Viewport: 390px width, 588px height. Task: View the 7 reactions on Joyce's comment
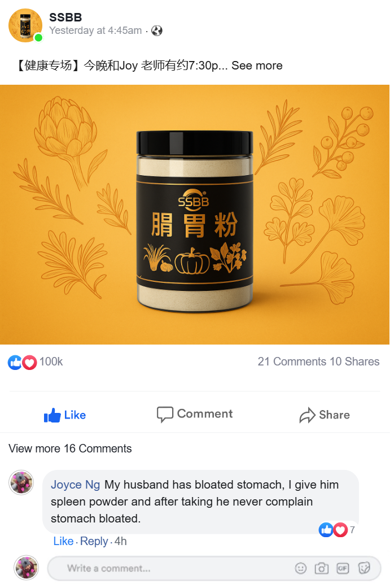(x=337, y=530)
